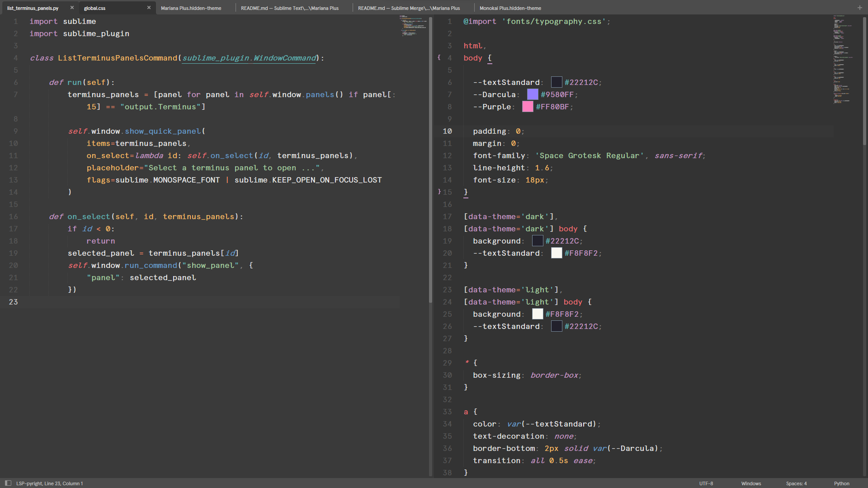Screen dimensions: 868x488
Task: Open the UTF-8 encoding selector
Action: (x=706, y=483)
